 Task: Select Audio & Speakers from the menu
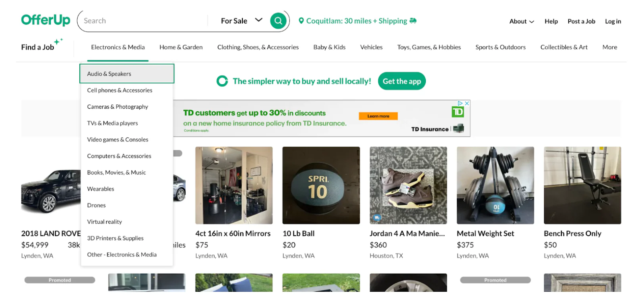[x=109, y=74]
